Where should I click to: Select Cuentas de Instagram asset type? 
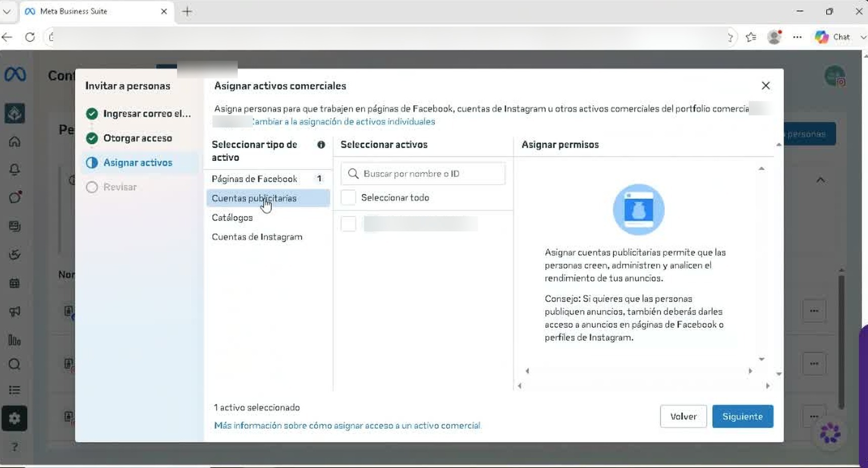tap(268, 237)
